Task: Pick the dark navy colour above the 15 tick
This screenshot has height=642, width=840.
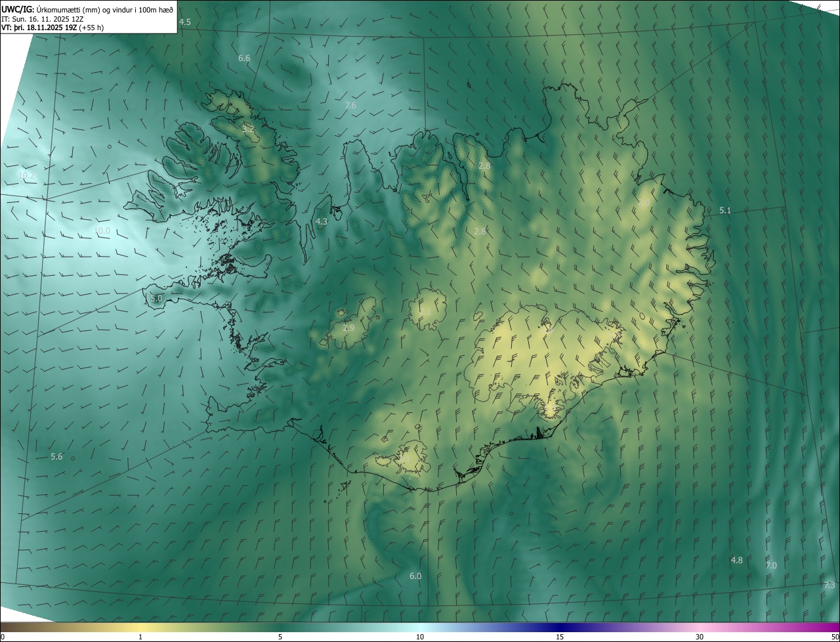Action: point(560,627)
